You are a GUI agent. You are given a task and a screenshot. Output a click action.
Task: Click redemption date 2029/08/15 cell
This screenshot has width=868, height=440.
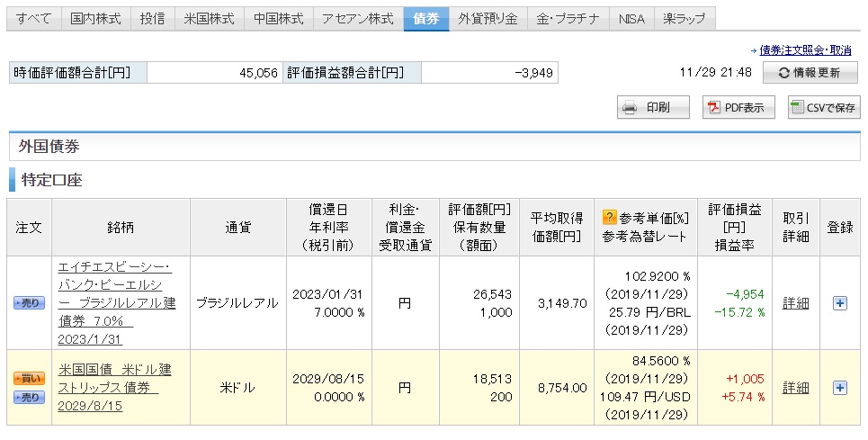[328, 379]
